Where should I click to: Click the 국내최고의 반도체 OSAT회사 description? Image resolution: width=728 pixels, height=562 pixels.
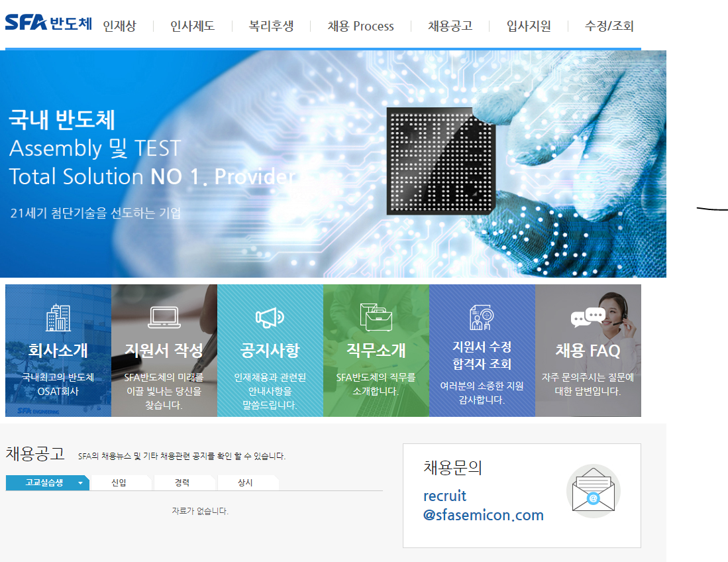(58, 384)
